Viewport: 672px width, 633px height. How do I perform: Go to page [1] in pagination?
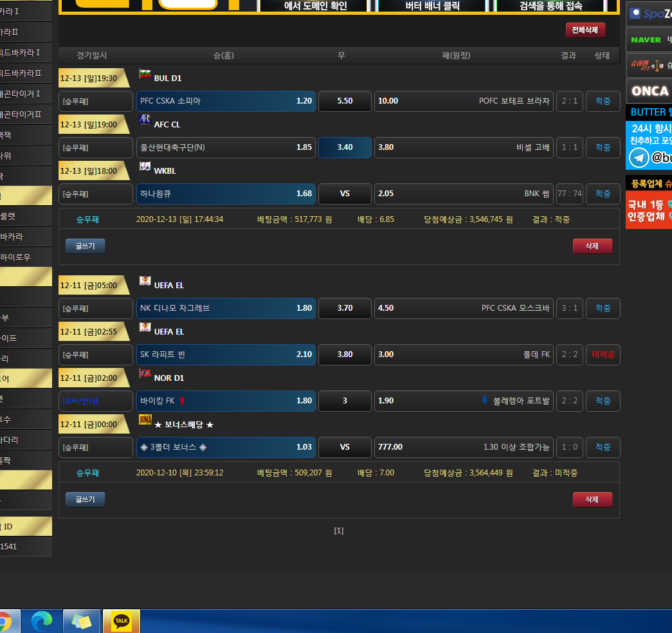pyautogui.click(x=339, y=531)
